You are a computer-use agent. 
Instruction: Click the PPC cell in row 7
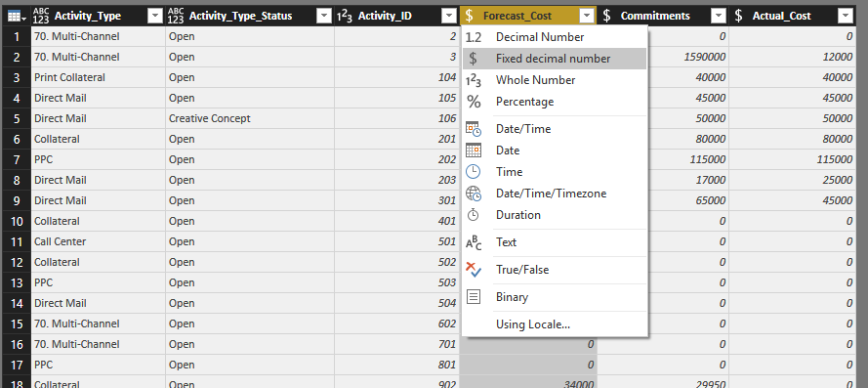click(x=98, y=159)
